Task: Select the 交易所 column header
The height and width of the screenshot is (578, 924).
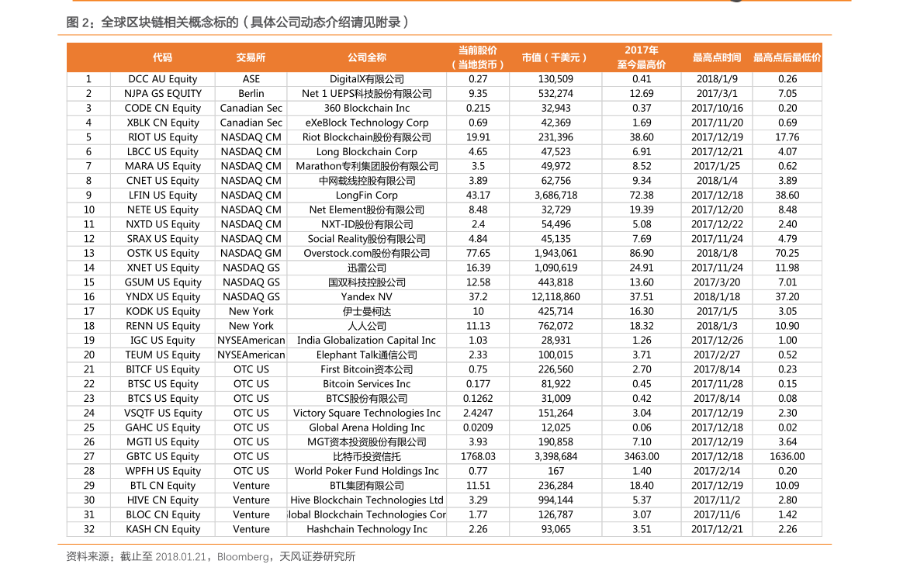Action: pyautogui.click(x=251, y=57)
